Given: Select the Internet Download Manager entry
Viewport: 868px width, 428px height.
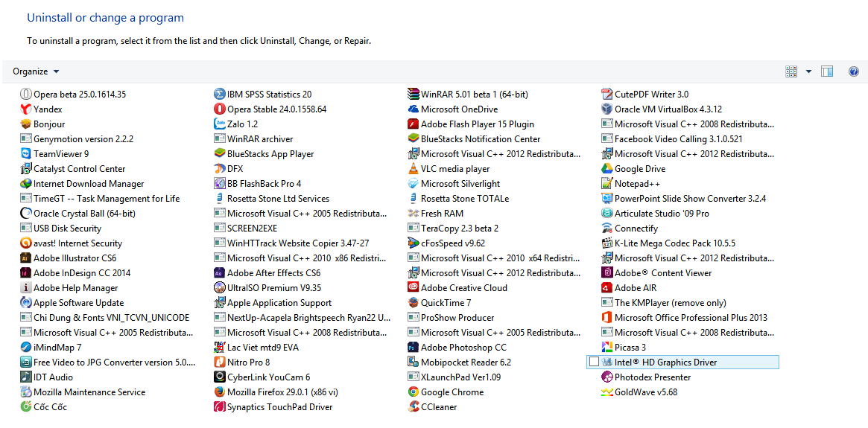Looking at the screenshot, I should [82, 184].
